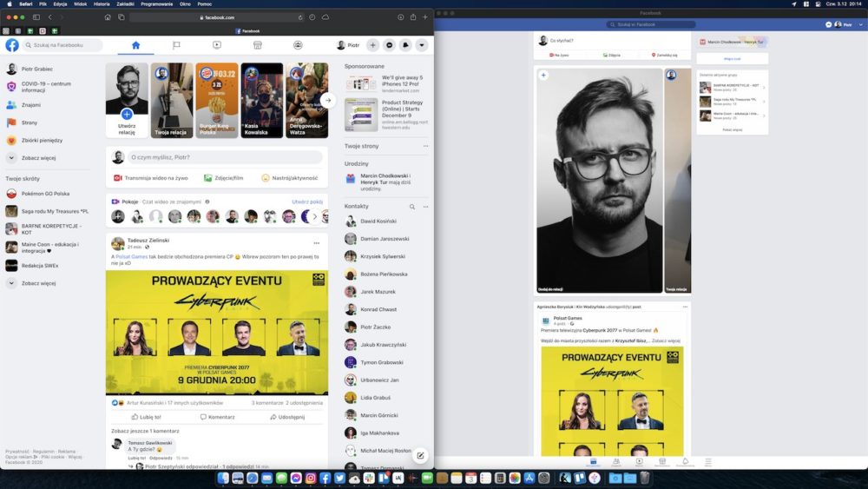Expand Zobacz jeszcze 1 komentarz
This screenshot has width=868, height=489.
145,431
